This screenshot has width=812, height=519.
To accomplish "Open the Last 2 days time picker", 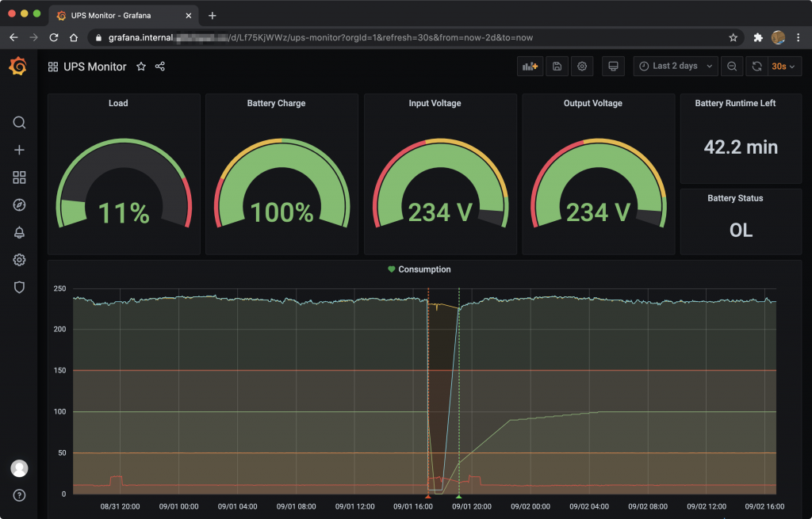I will [675, 67].
